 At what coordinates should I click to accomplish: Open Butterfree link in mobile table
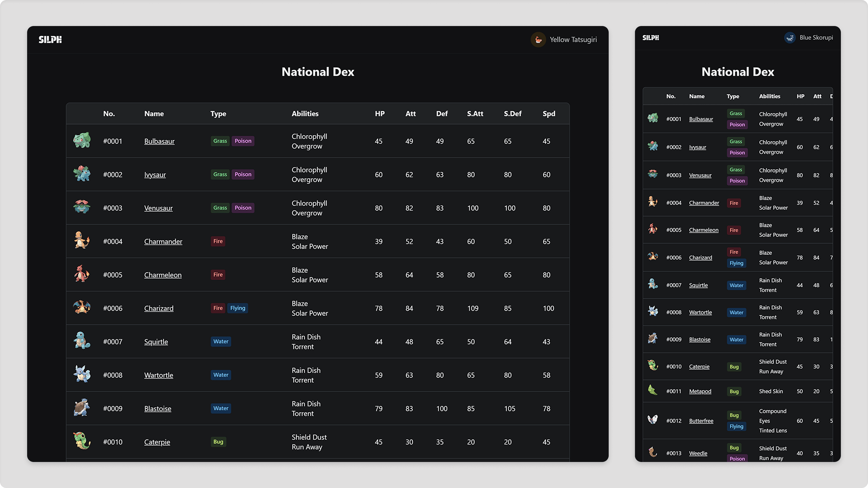pos(701,421)
